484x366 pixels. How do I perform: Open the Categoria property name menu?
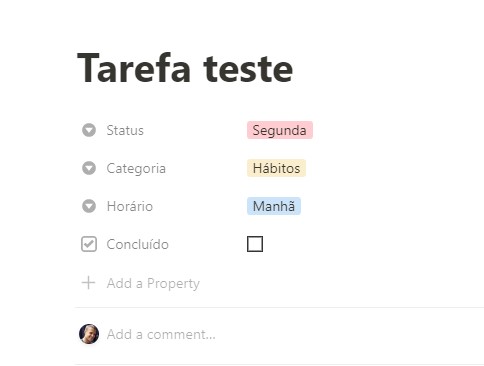(x=136, y=168)
